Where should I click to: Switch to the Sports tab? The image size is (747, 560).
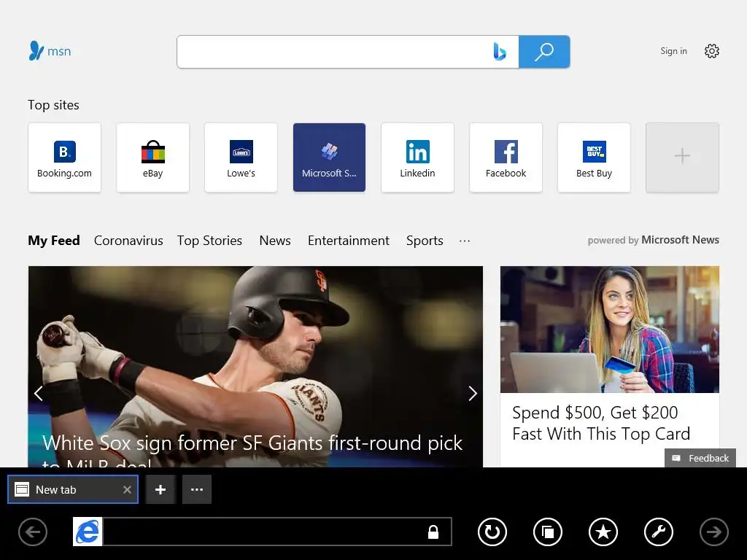425,241
